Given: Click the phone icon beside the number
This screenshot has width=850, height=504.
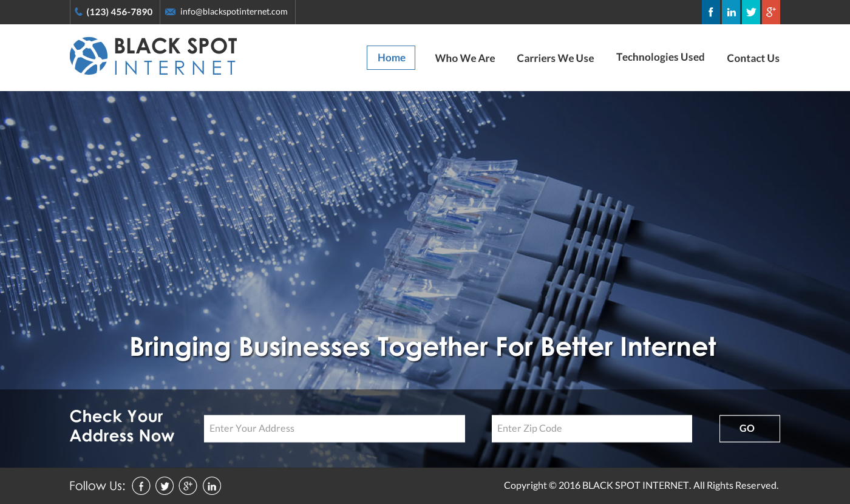Looking at the screenshot, I should [x=78, y=12].
